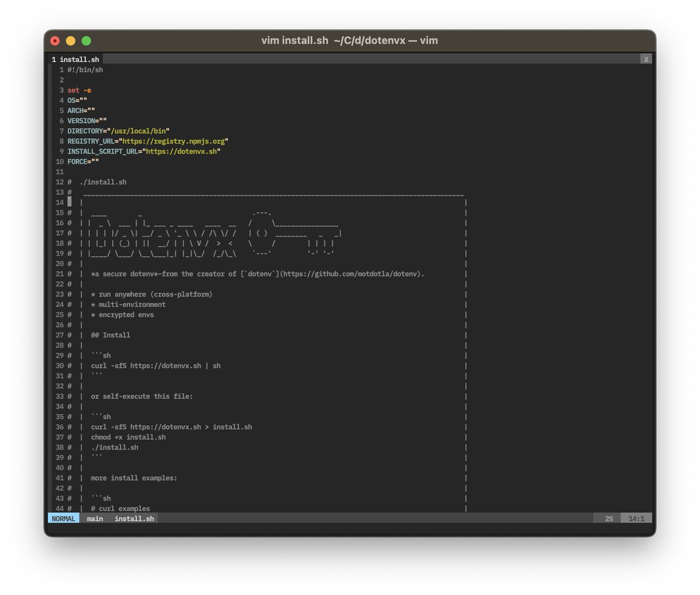This screenshot has width=700, height=595.
Task: Click the red close window button
Action: (x=55, y=41)
